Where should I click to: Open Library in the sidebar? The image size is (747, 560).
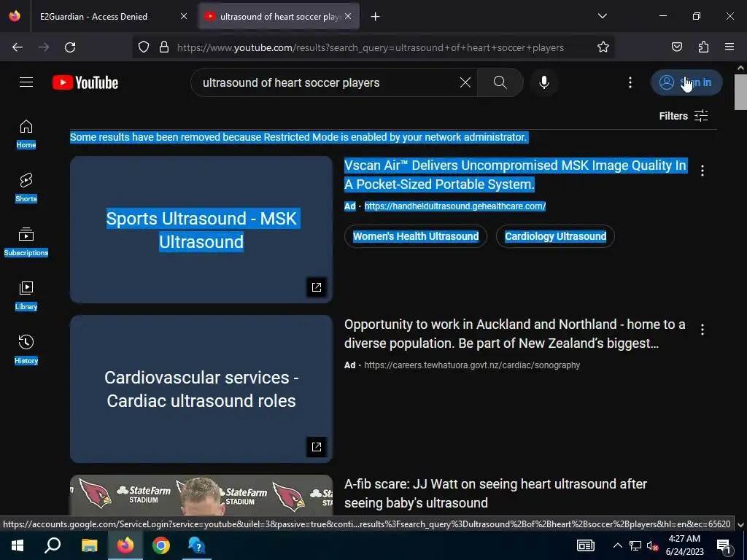click(26, 296)
